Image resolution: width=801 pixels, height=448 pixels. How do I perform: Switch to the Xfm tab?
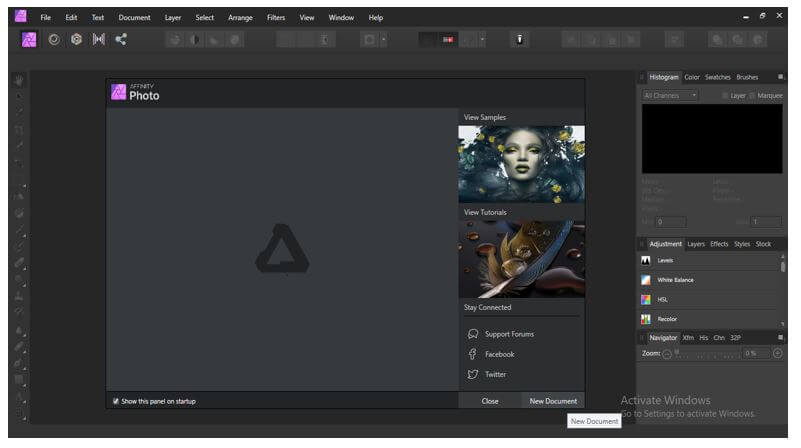(x=688, y=338)
